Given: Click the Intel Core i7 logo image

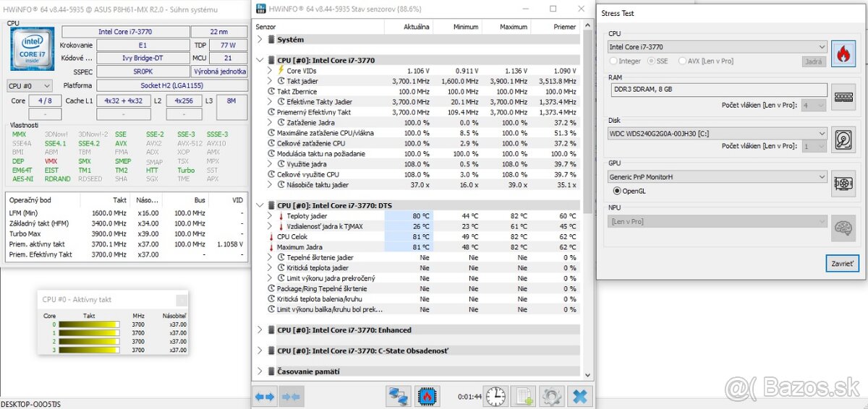Looking at the screenshot, I should click(x=31, y=48).
